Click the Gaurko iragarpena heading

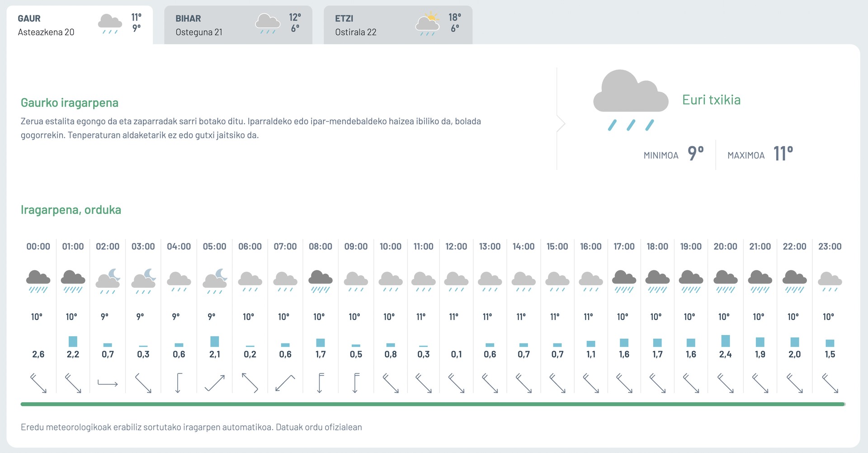[x=70, y=103]
